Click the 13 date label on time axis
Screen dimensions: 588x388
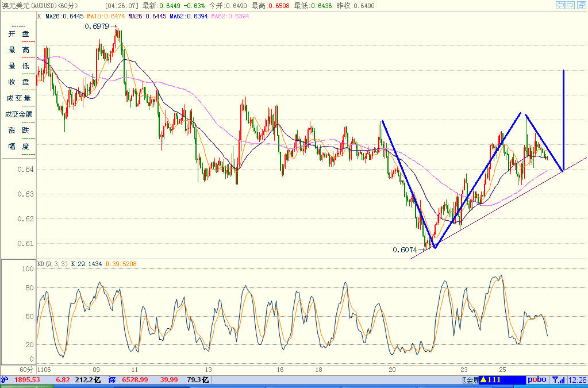tap(208, 370)
